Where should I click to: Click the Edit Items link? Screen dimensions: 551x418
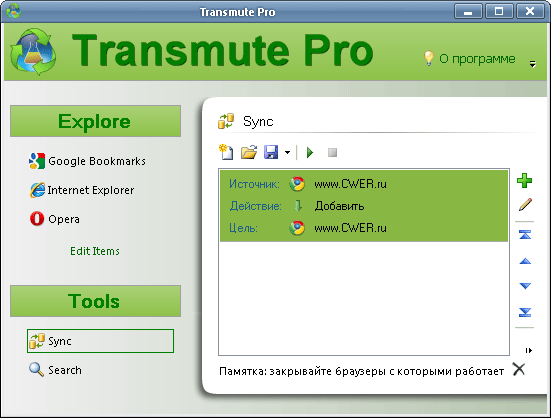point(95,251)
